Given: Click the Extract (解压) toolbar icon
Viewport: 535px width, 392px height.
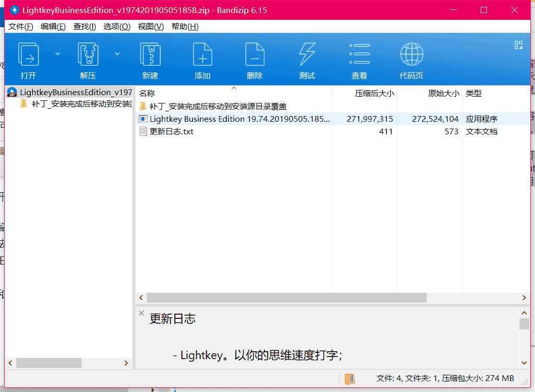Looking at the screenshot, I should click(x=88, y=54).
